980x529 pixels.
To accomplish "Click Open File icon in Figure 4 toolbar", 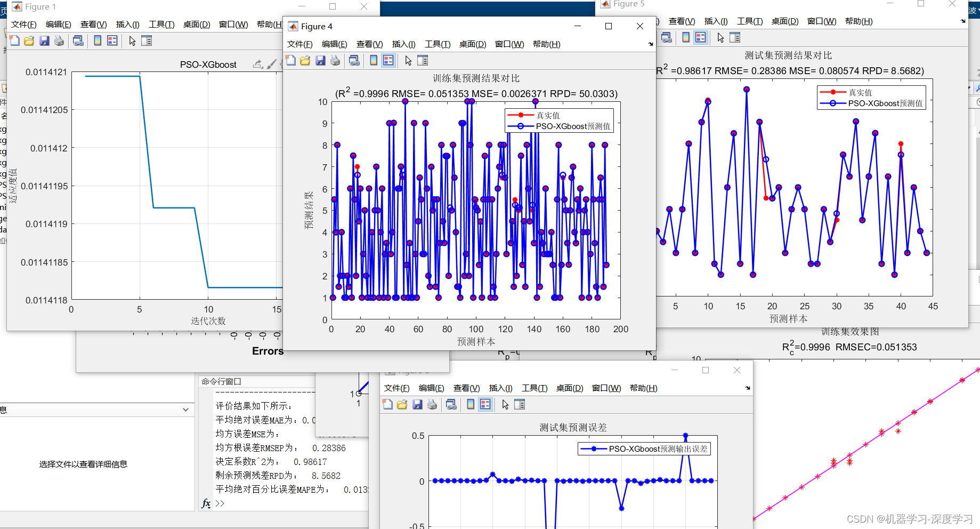I will tap(305, 61).
